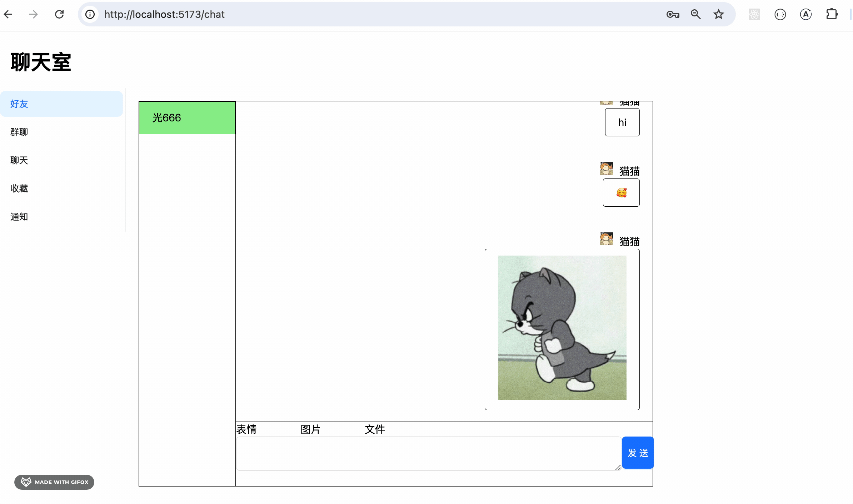Open the saved passwords key icon
853x504 pixels.
coord(673,14)
